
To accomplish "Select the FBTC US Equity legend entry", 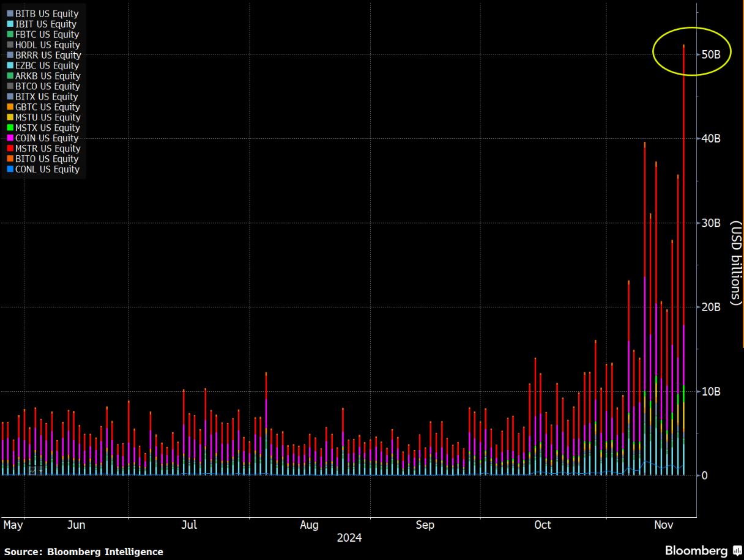I will point(46,34).
